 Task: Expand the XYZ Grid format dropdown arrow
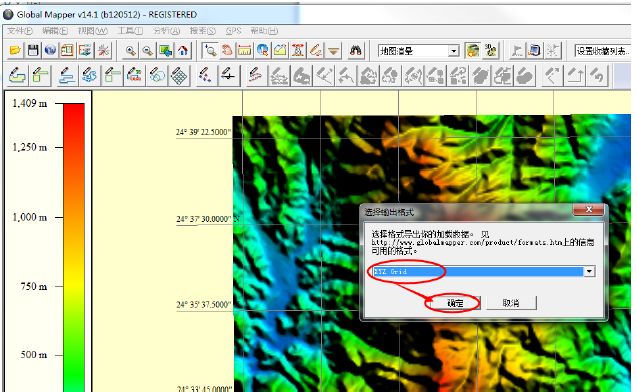[589, 271]
